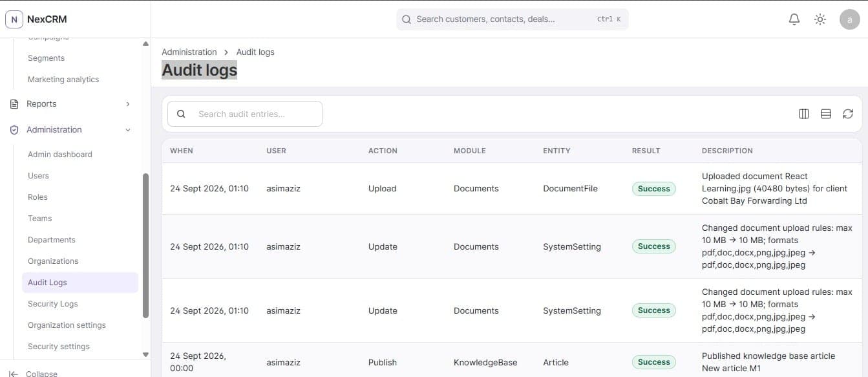Open Segments in the sidebar
Screen dimensions: 868x377
click(46, 58)
